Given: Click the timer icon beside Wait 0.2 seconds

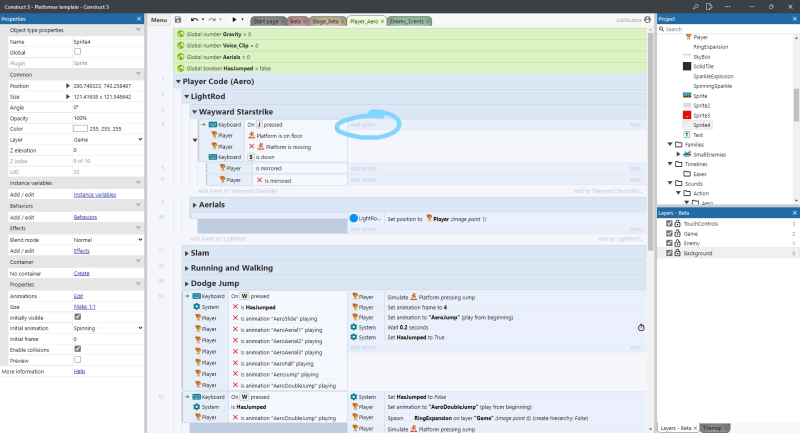Looking at the screenshot, I should (641, 327).
